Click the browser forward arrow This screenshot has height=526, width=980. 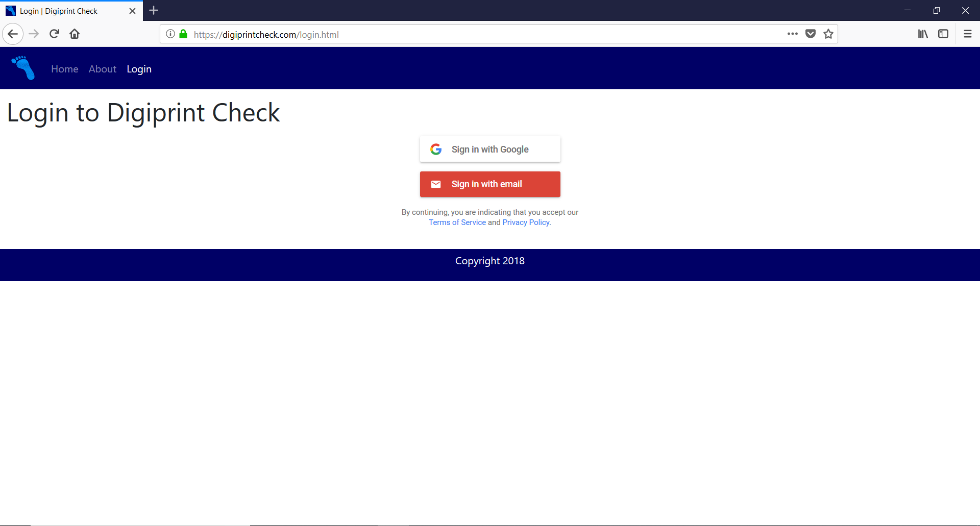point(34,34)
